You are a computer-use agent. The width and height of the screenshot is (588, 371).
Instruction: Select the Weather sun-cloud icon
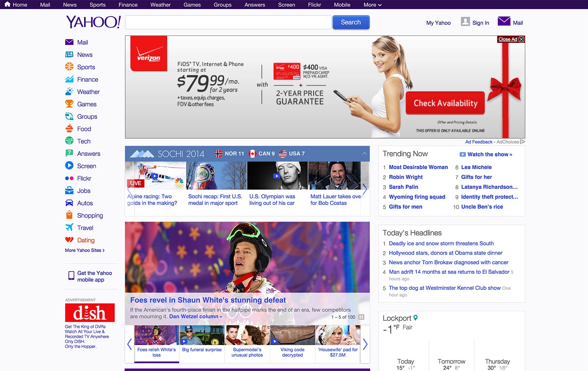(x=69, y=92)
